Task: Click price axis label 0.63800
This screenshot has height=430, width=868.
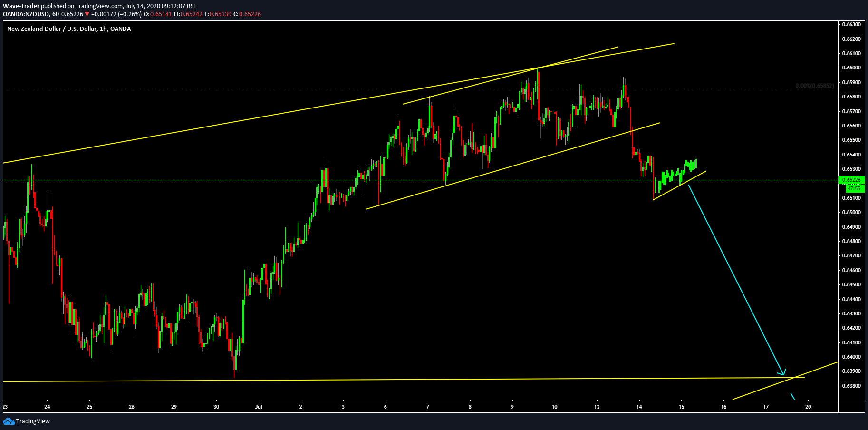Action: coord(851,386)
